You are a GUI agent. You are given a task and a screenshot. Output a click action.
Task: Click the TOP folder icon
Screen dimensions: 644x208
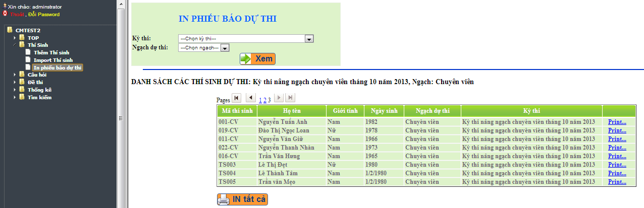pyautogui.click(x=22, y=38)
